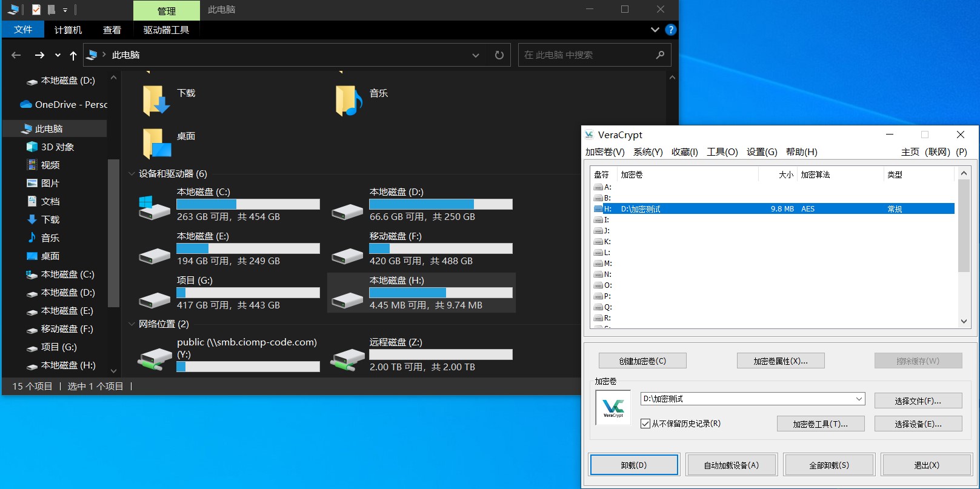Select 文档 in Explorer sidebar
This screenshot has height=489, width=980.
(43, 201)
